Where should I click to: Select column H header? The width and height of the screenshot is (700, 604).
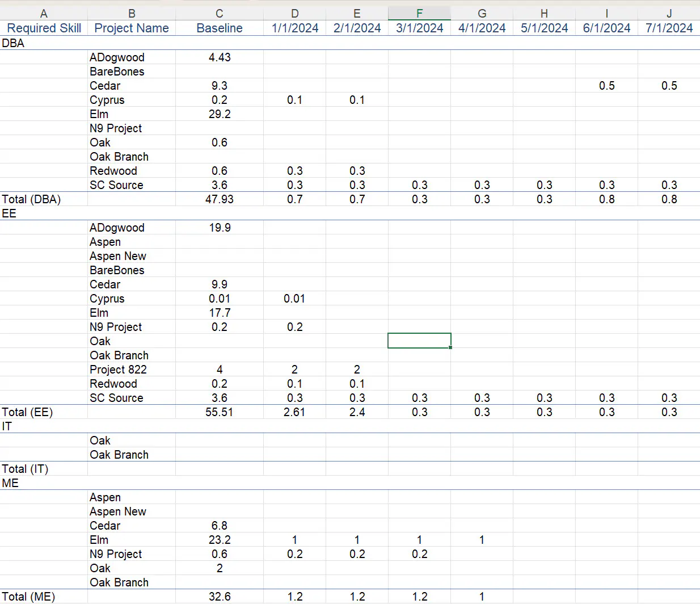point(545,14)
